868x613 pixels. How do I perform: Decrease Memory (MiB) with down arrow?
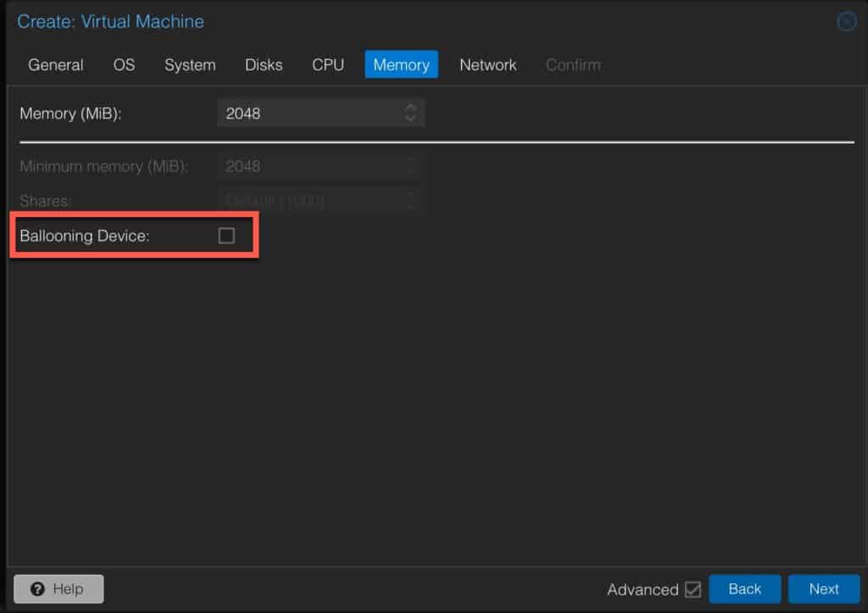410,118
